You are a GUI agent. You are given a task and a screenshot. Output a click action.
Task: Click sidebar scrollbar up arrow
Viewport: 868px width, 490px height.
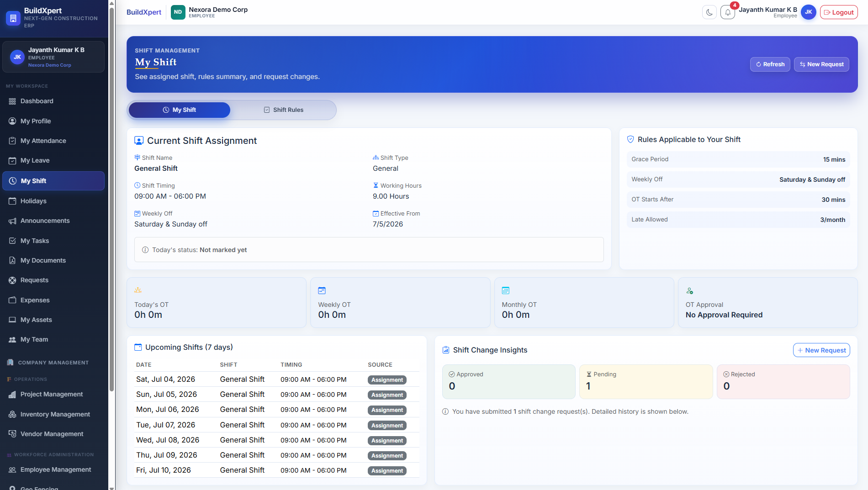click(x=112, y=3)
